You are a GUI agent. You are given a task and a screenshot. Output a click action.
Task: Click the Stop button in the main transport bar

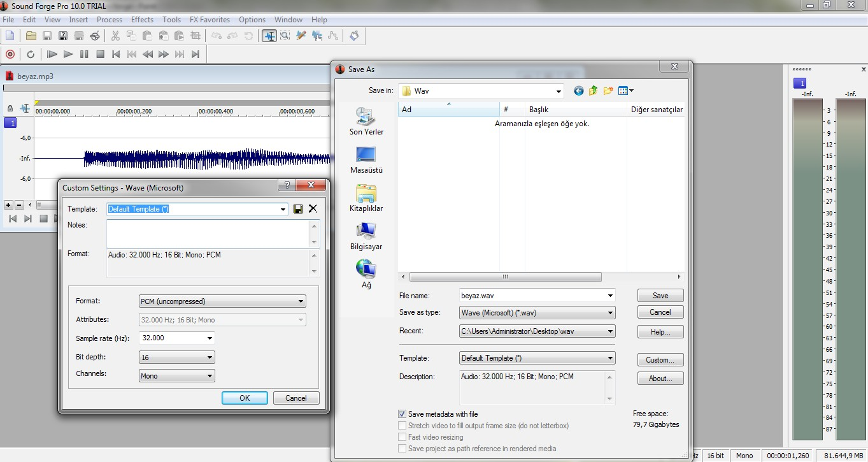(100, 54)
